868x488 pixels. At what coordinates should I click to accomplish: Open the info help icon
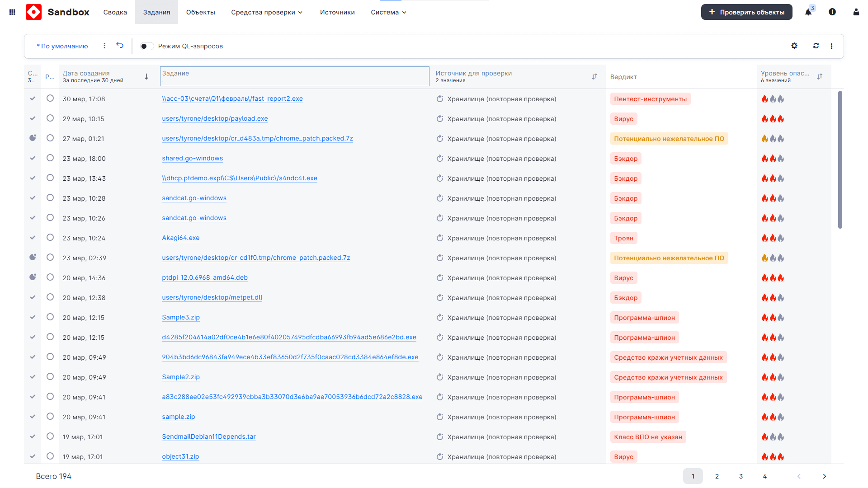832,12
